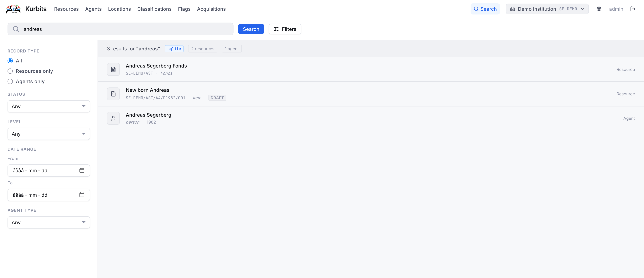Viewport: 644px width, 278px height.
Task: Click the Agent type label on result
Action: [629, 118]
